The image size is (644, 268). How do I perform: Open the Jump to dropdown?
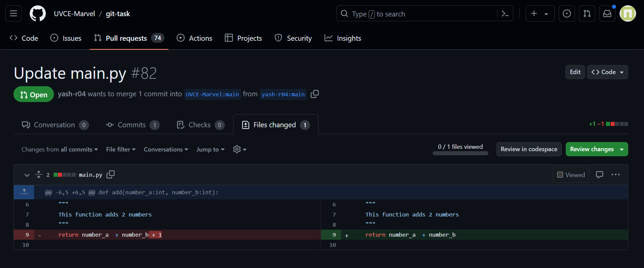(x=210, y=149)
